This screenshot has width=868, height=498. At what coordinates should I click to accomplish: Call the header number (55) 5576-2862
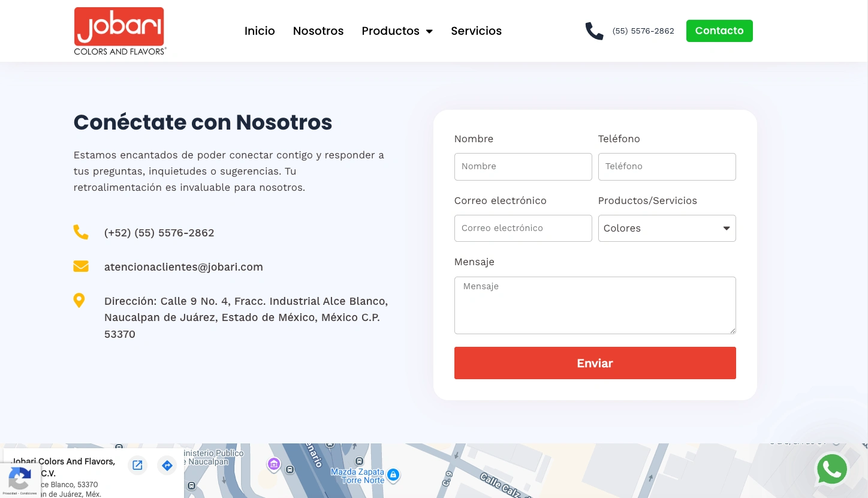(x=643, y=31)
